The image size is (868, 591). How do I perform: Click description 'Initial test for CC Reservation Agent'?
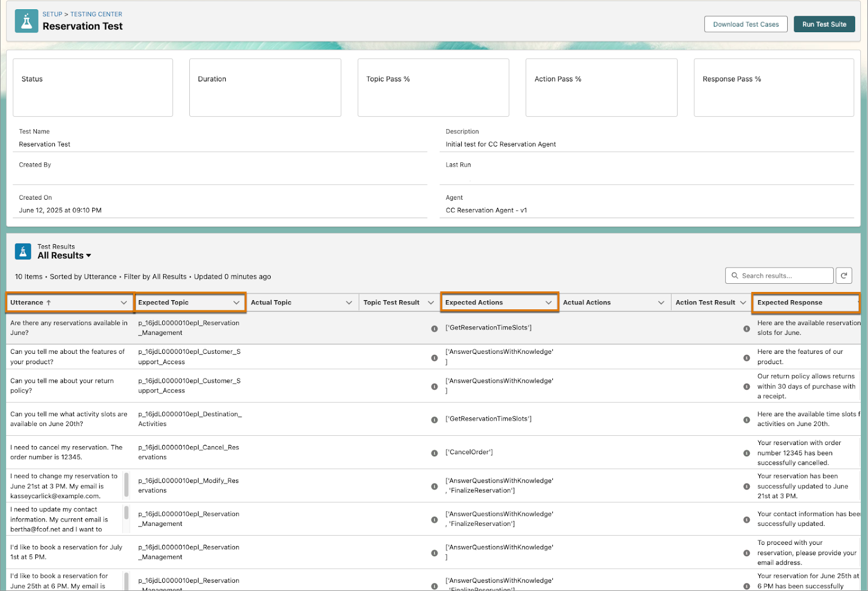tap(501, 144)
